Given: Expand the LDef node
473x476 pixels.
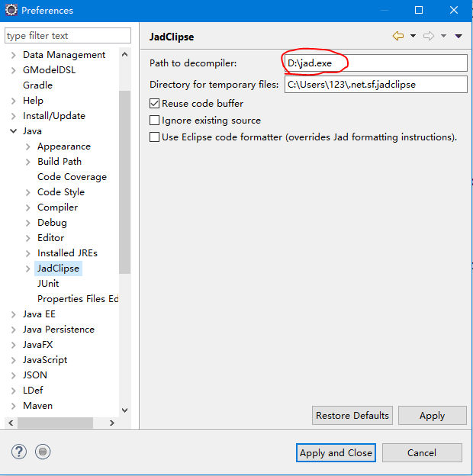Looking at the screenshot, I should (14, 391).
